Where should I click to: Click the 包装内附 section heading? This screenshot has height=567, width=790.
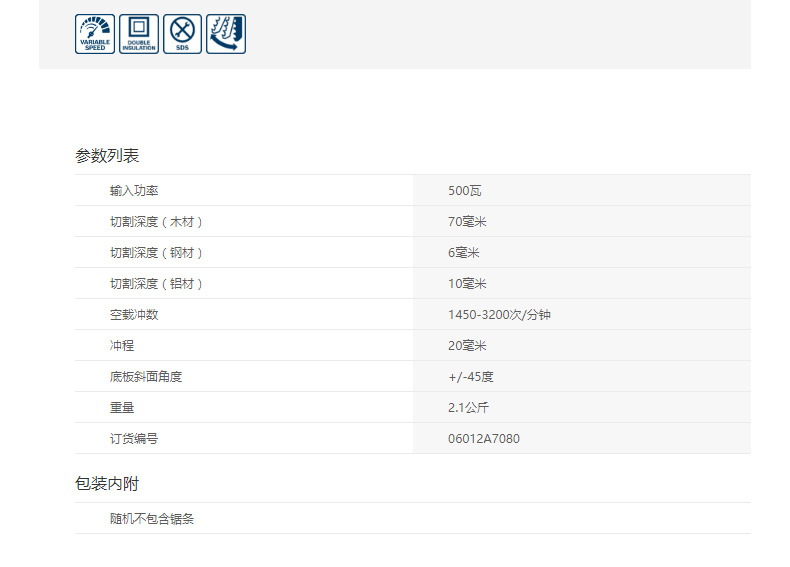click(107, 484)
